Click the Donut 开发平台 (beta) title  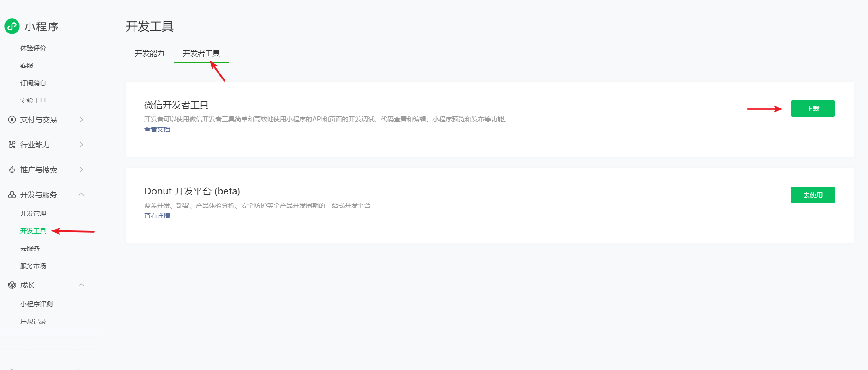pyautogui.click(x=192, y=191)
